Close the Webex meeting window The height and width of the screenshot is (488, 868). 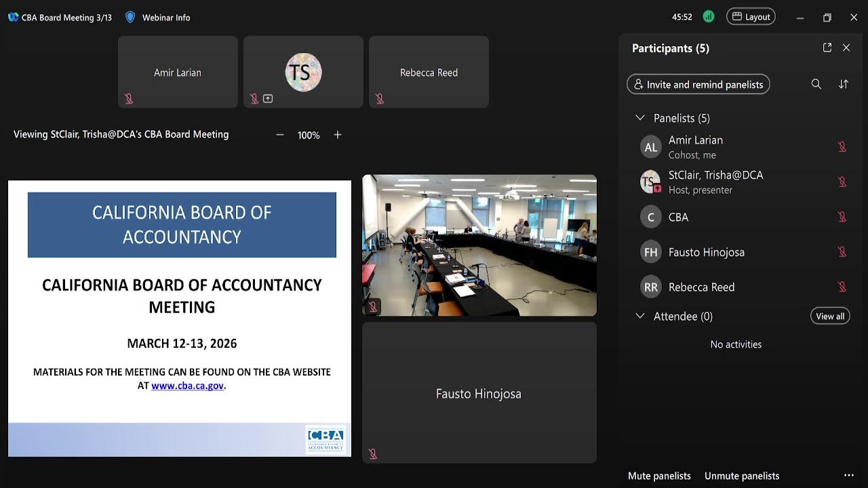pyautogui.click(x=854, y=18)
